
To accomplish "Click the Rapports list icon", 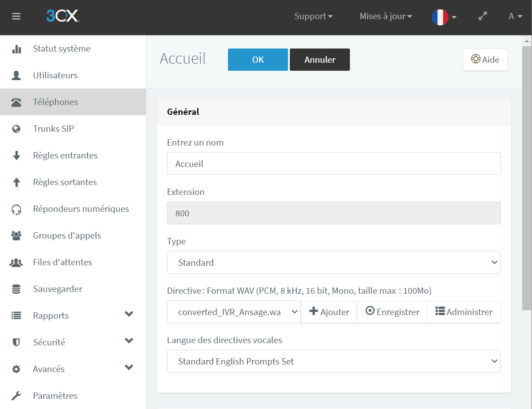I will (x=16, y=316).
